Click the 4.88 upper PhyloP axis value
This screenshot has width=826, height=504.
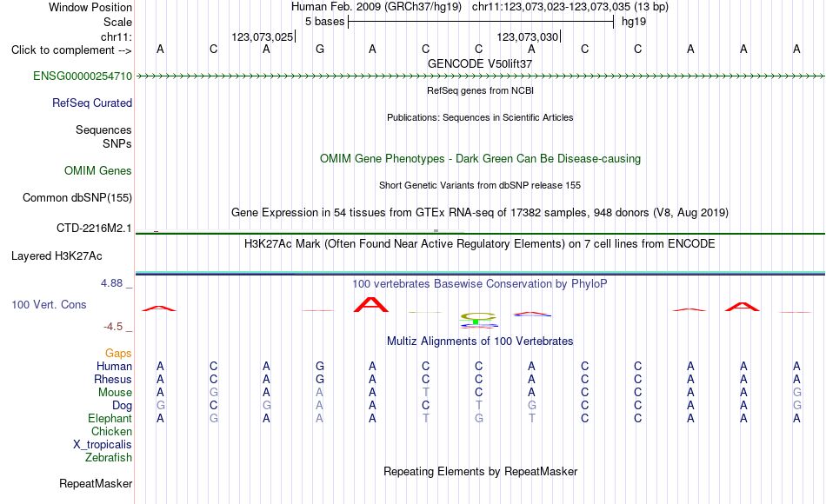click(111, 283)
